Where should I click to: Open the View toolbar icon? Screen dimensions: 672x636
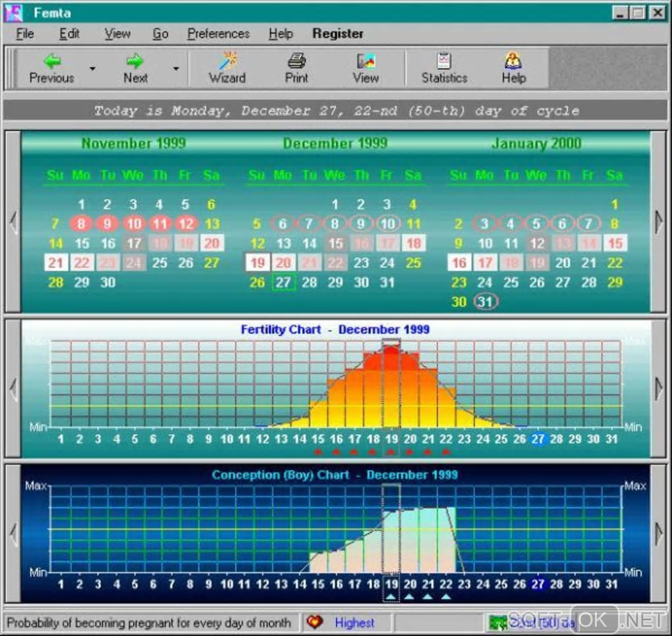[366, 68]
